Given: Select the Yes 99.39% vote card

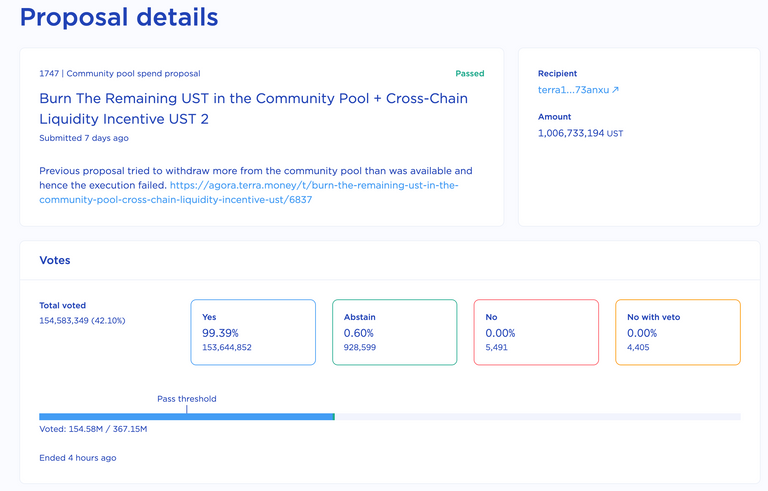Looking at the screenshot, I should point(253,332).
